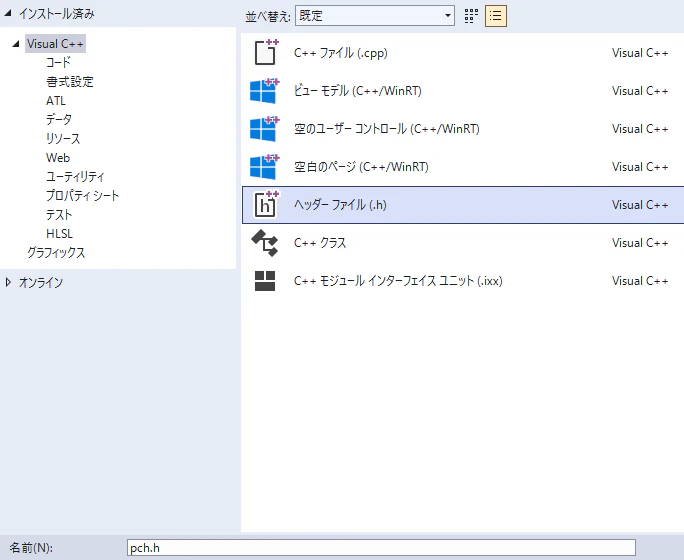Viewport: 684px width, 560px height.
Task: Pick the 空のユーザー コントロール template icon
Action: [x=265, y=129]
